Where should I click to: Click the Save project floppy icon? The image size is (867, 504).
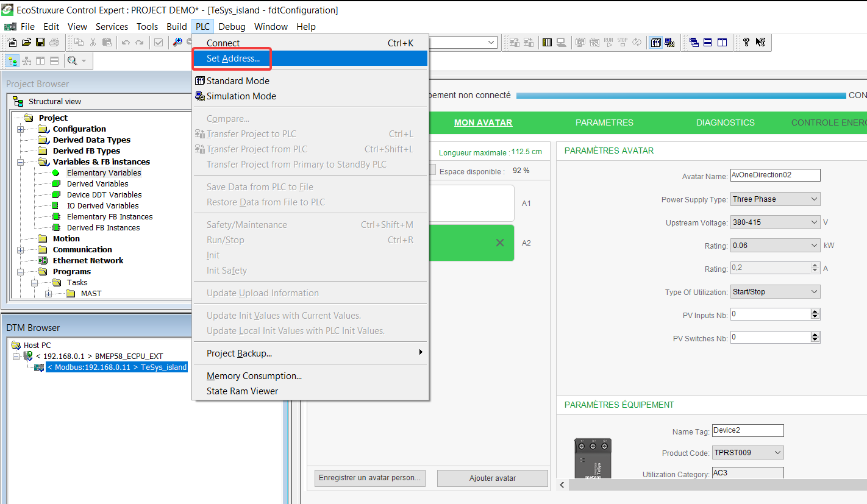coord(40,42)
